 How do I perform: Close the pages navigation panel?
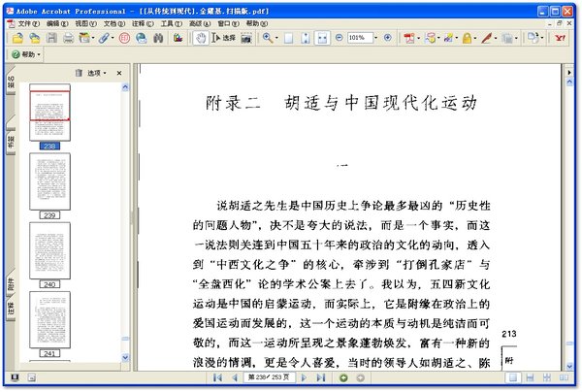click(x=119, y=73)
